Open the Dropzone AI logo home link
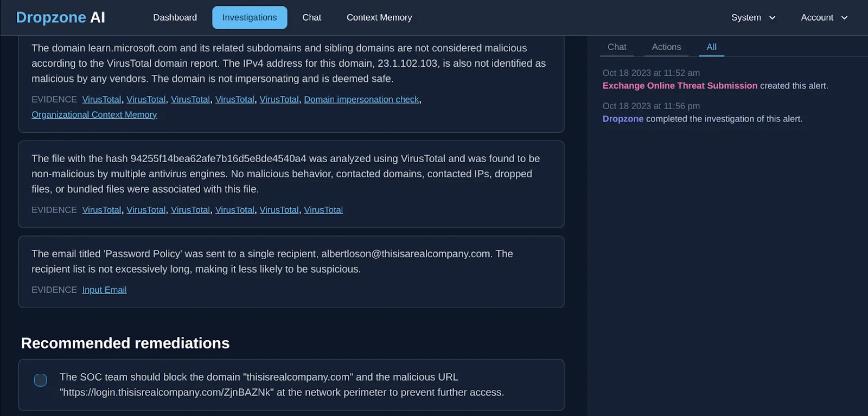868x416 pixels. [x=60, y=17]
